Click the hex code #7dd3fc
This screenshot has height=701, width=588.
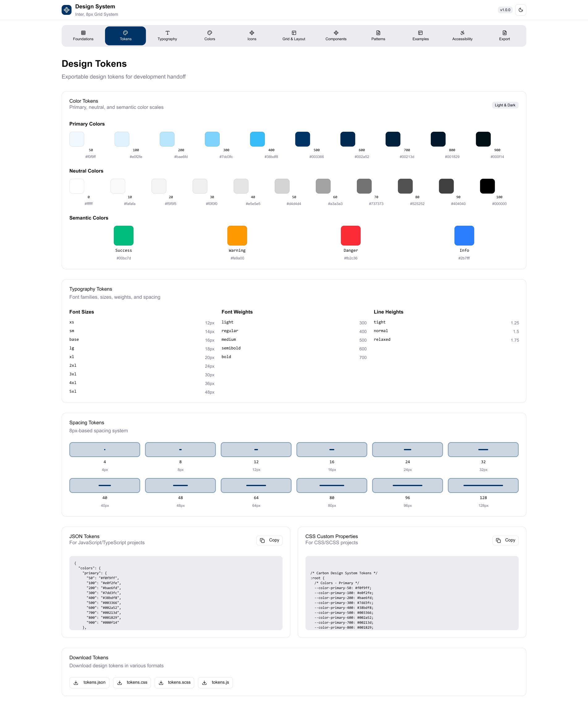[226, 157]
